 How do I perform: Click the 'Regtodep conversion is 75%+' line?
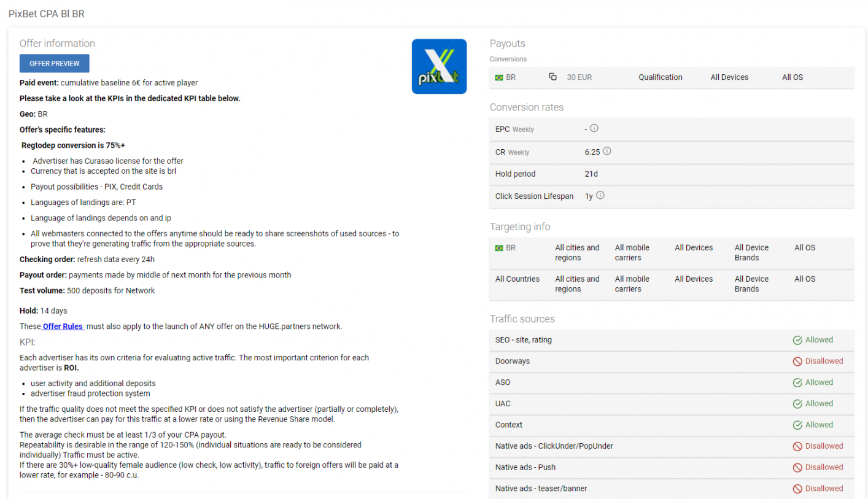pyautogui.click(x=73, y=145)
